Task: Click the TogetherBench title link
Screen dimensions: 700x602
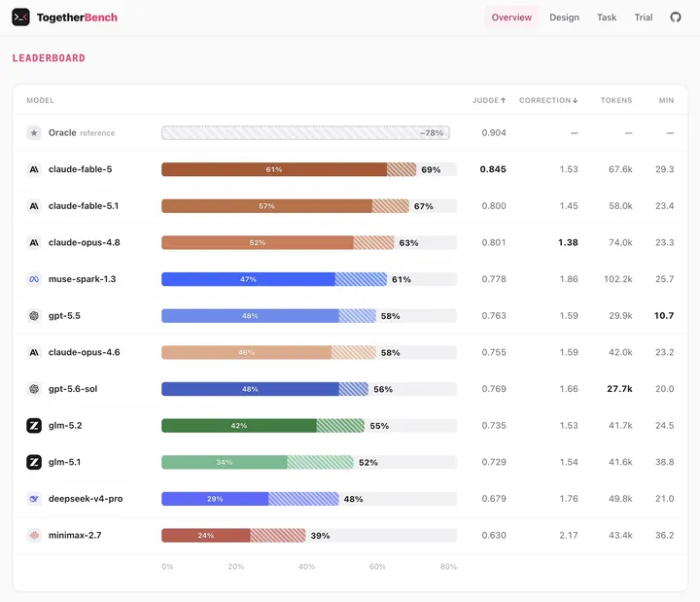Action: tap(77, 18)
